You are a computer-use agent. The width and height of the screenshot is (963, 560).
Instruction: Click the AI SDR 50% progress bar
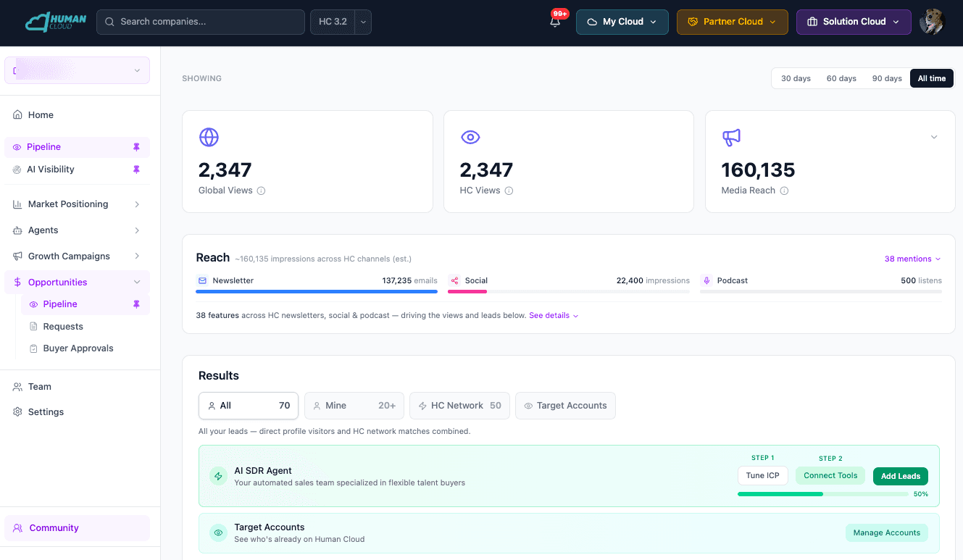coord(823,494)
